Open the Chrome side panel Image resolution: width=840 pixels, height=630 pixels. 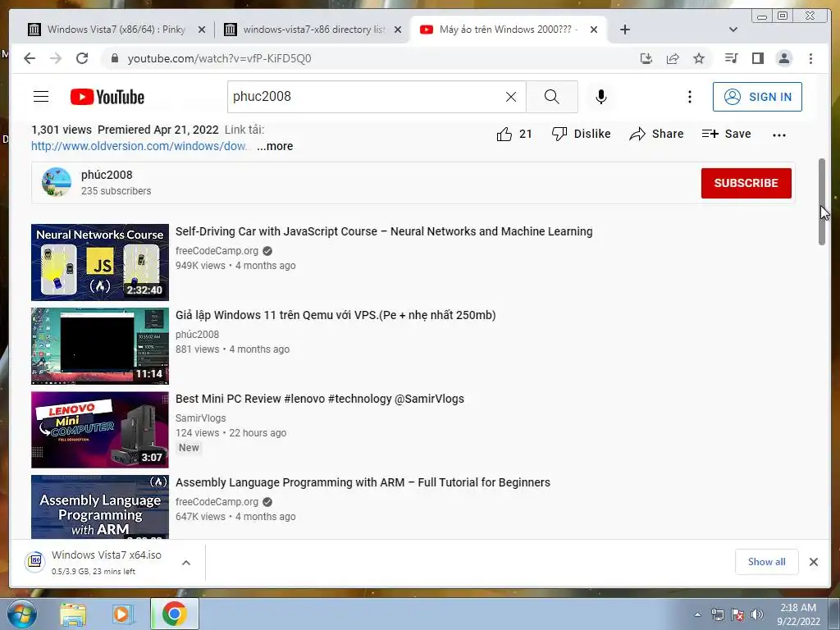click(757, 58)
